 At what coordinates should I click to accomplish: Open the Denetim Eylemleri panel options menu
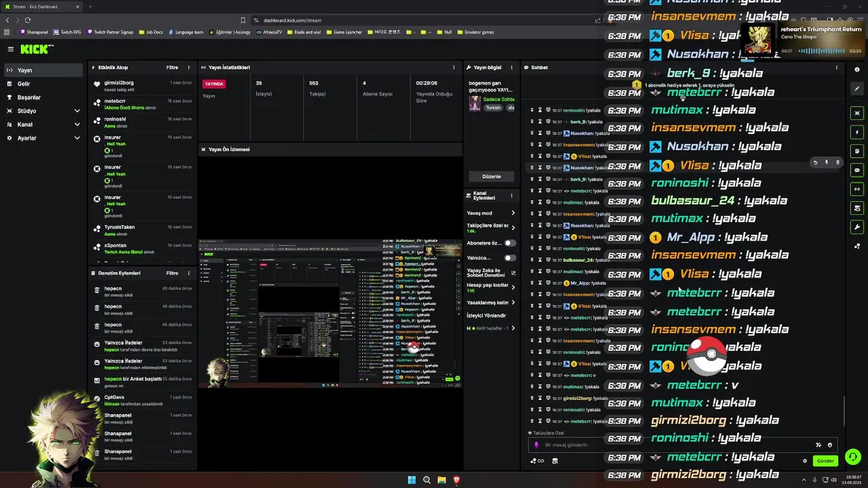point(189,273)
